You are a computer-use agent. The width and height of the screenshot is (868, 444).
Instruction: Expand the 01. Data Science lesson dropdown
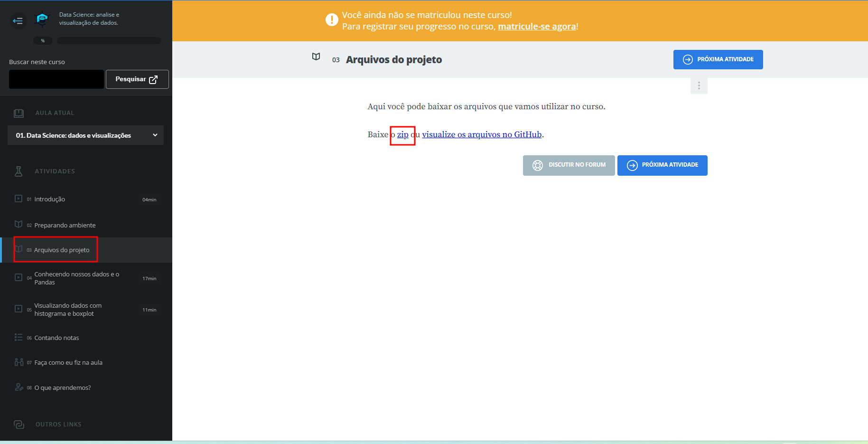tap(86, 135)
